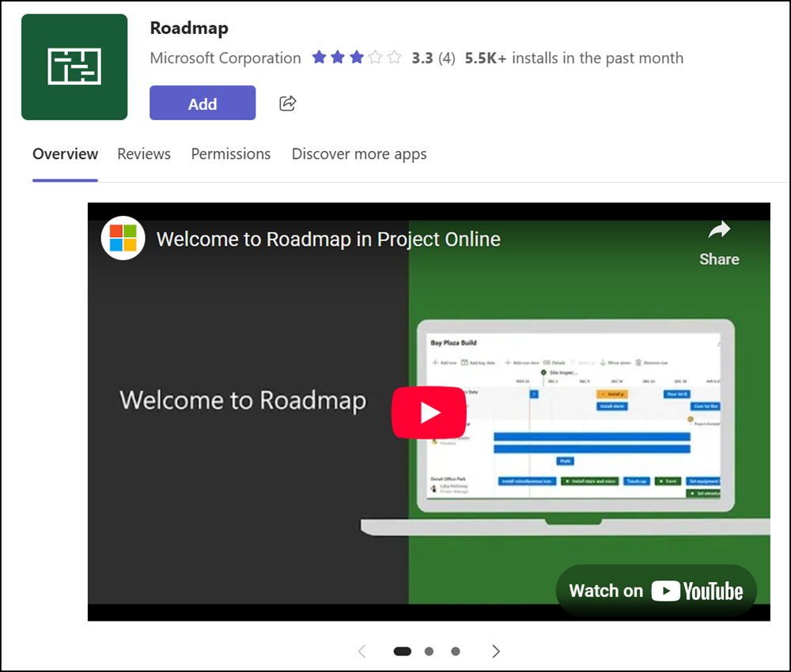The image size is (791, 672).
Task: Select the third carousel dot
Action: [x=455, y=651]
